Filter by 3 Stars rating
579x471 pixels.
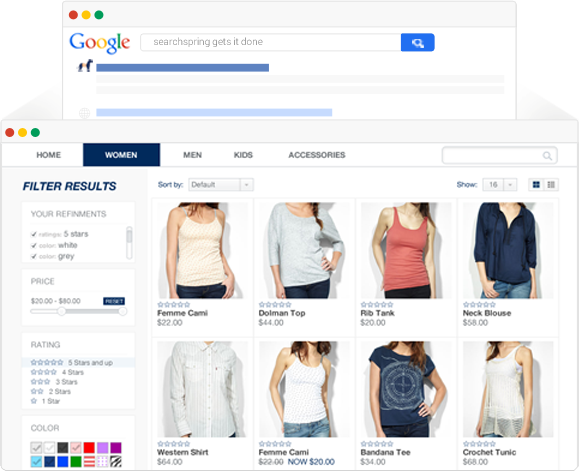54,382
